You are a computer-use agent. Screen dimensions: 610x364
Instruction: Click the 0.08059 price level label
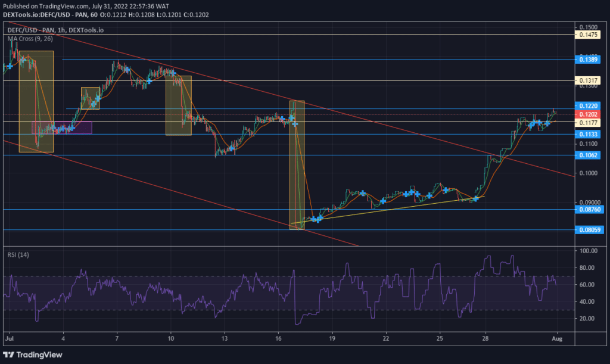pyautogui.click(x=589, y=230)
